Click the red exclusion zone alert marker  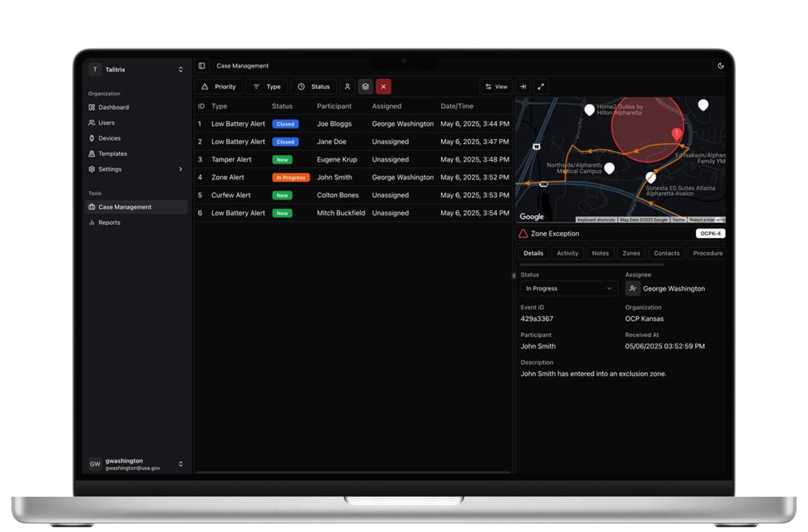[x=676, y=134]
